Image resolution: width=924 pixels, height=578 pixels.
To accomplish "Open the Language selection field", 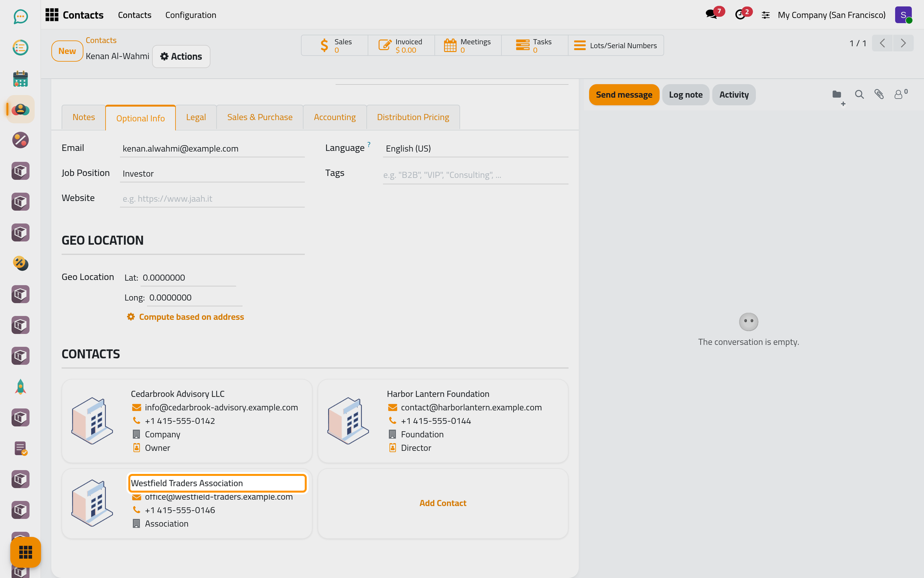I will click(475, 148).
